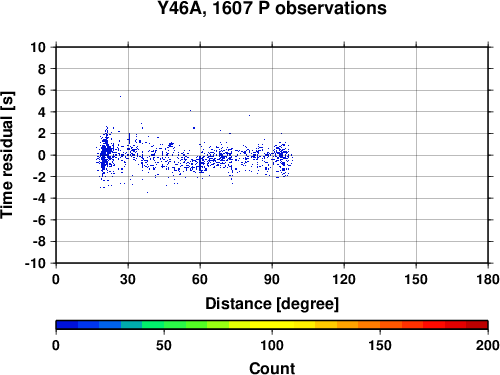Click the y-axis tick label -4

coord(39,198)
